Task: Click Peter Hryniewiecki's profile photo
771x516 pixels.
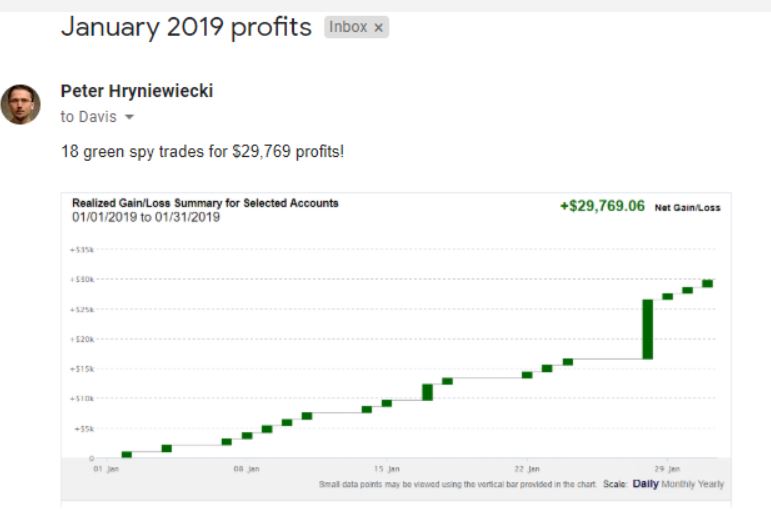Action: 21,104
